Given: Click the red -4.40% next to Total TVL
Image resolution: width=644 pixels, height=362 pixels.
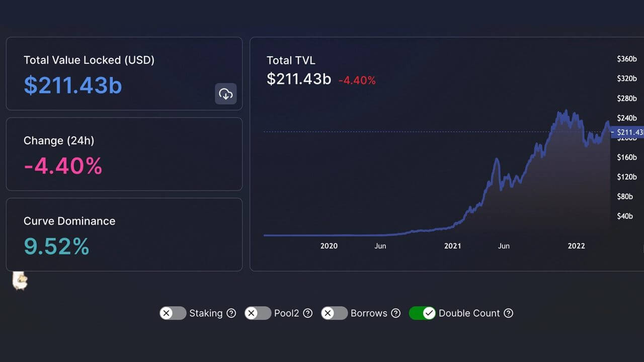Looking at the screenshot, I should (357, 80).
